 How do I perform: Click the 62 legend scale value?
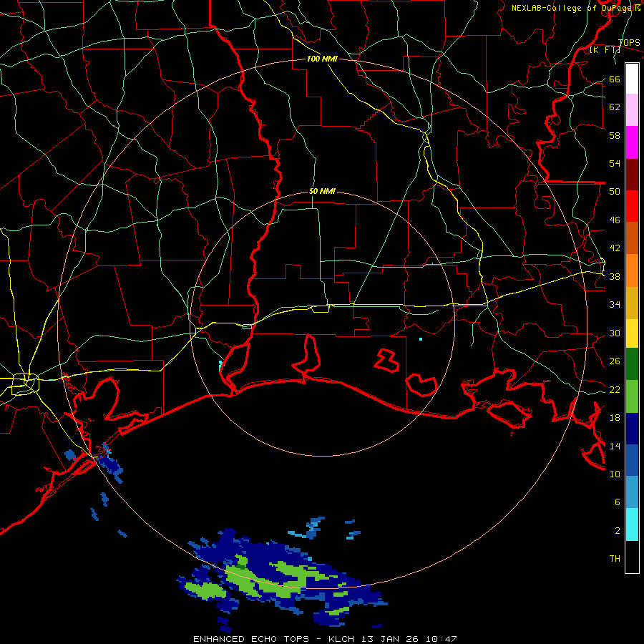coord(615,107)
